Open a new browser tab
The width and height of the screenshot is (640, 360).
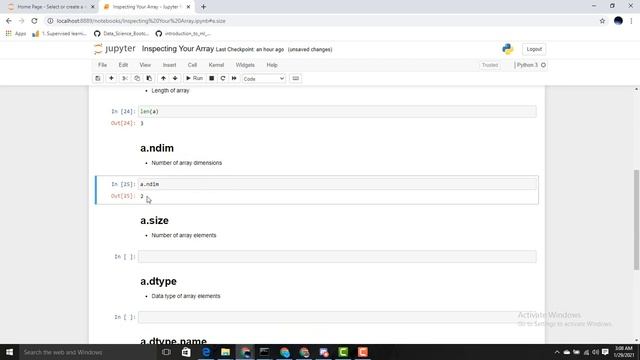pos(203,7)
